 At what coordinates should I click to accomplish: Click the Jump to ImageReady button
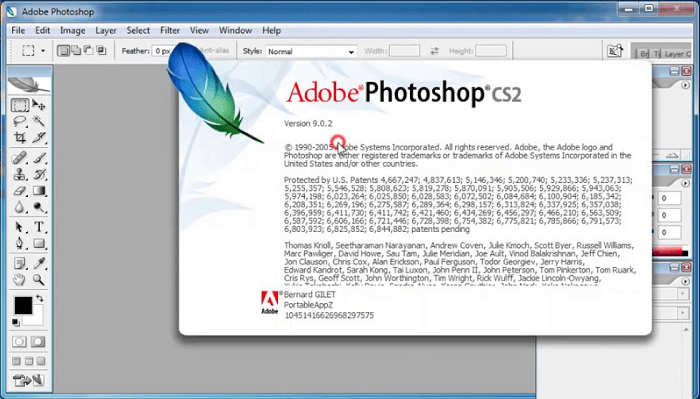[x=29, y=381]
